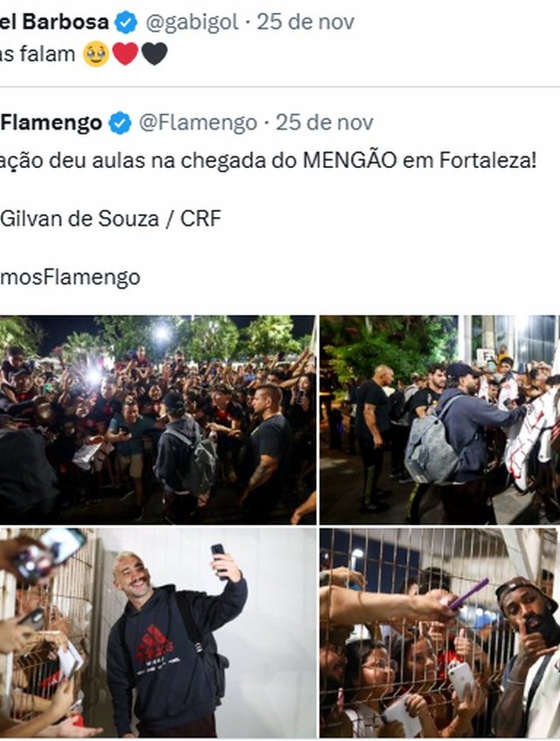Viewport: 560px width, 741px height.
Task: Open the @gabigol profile handle
Action: point(192,22)
